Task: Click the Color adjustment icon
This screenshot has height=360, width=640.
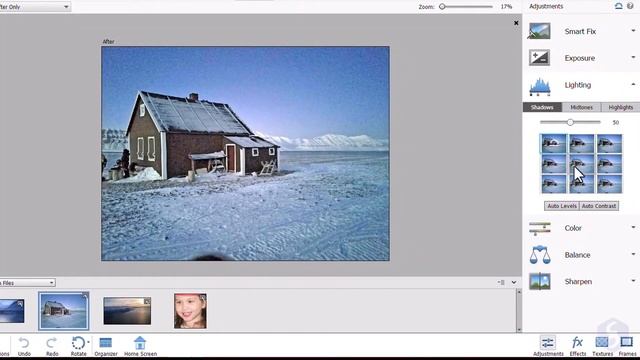Action: (x=540, y=228)
